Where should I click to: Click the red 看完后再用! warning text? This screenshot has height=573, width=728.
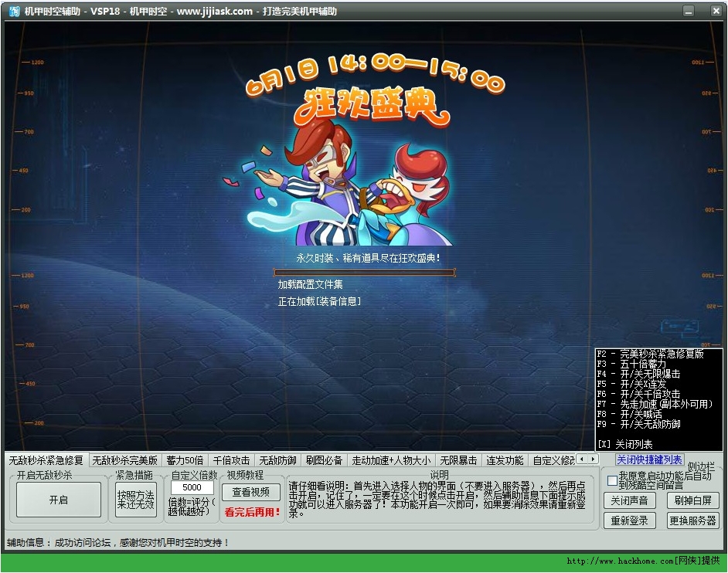click(x=252, y=512)
